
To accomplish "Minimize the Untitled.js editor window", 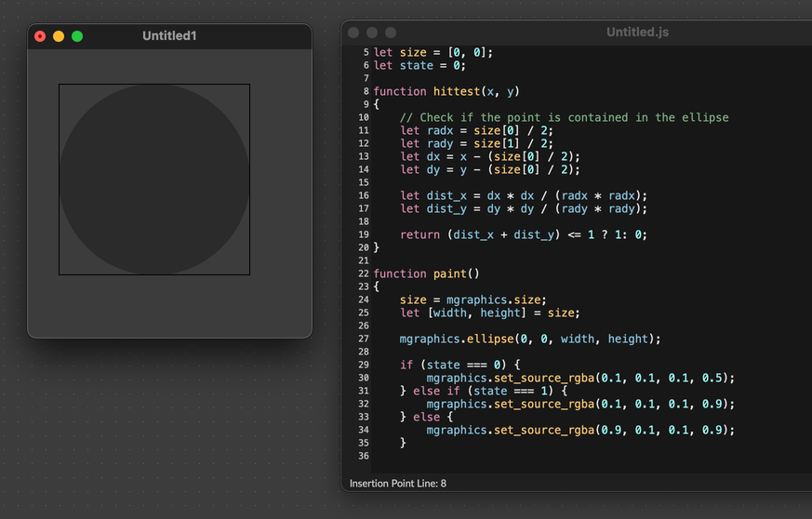I will pos(372,33).
